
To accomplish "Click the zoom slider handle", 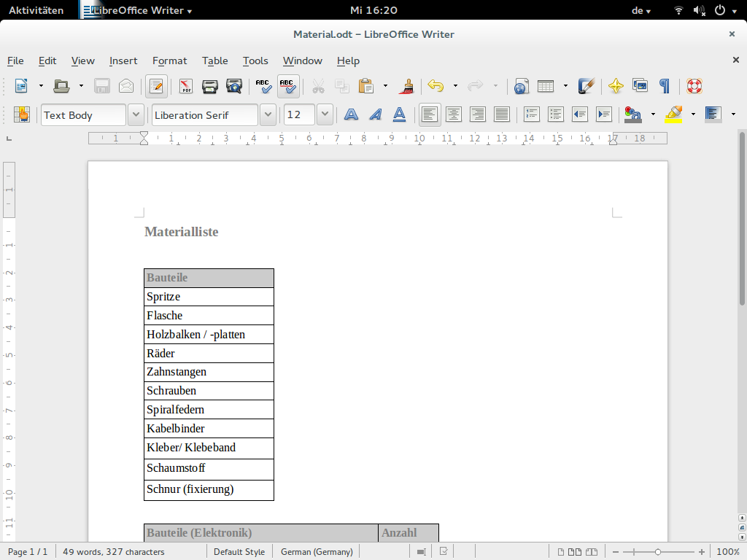I will pyautogui.click(x=658, y=552).
